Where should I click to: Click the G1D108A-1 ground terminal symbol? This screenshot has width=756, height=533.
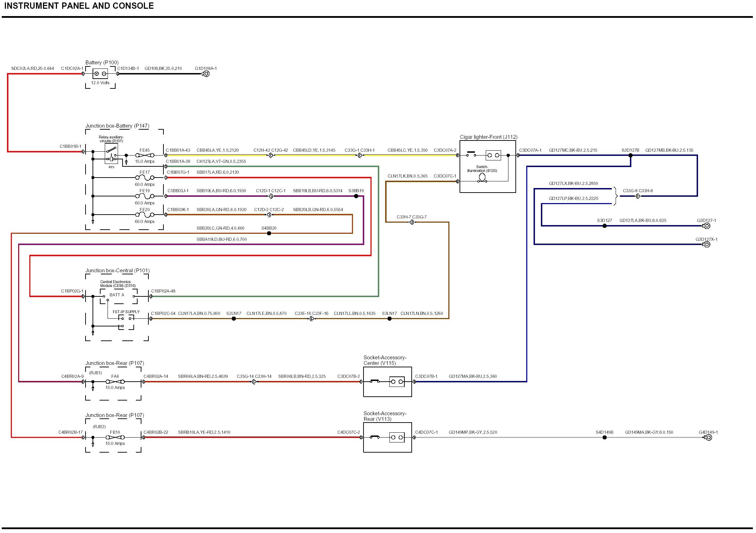[206, 74]
